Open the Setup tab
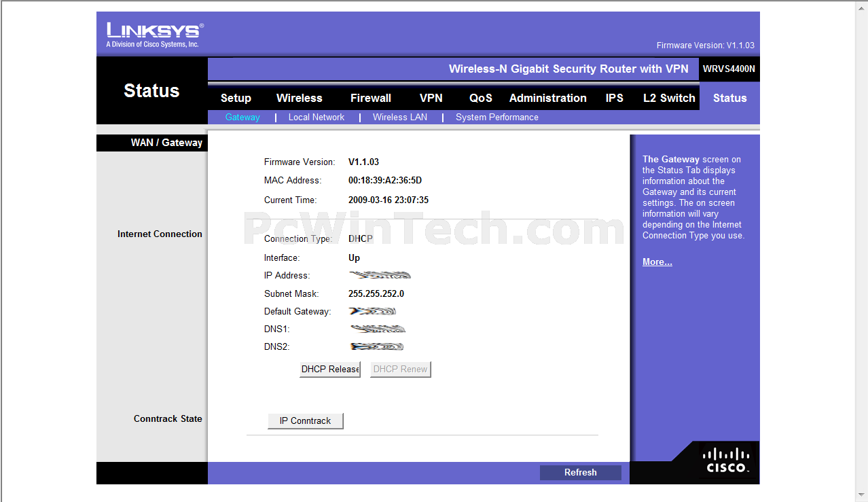 (x=236, y=98)
